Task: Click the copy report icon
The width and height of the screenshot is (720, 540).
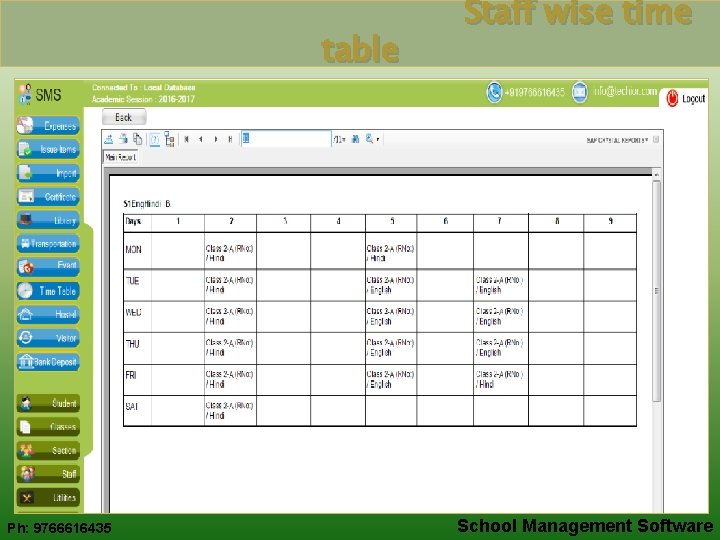Action: coord(137,139)
